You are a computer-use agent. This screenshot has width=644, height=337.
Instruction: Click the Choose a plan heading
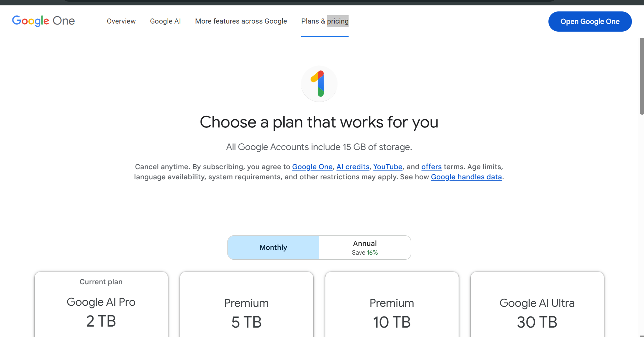[319, 122]
